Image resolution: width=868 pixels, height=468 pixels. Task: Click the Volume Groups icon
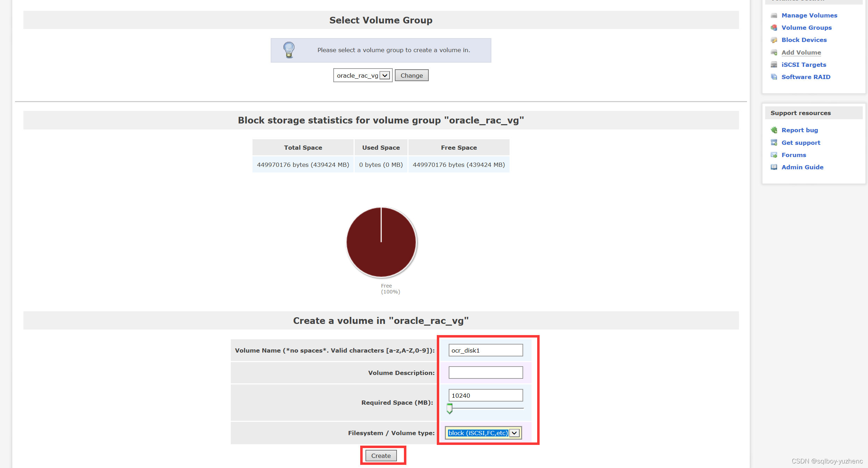tap(774, 28)
